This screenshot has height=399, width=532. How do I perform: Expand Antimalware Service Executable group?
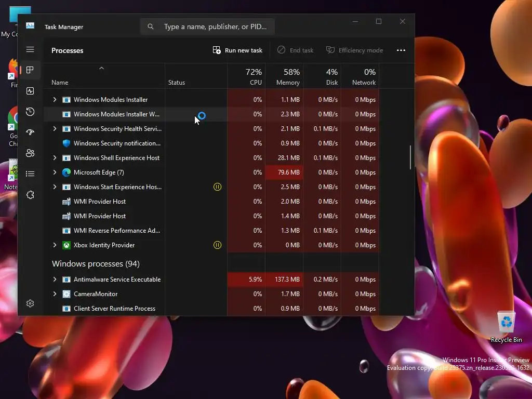click(x=55, y=280)
